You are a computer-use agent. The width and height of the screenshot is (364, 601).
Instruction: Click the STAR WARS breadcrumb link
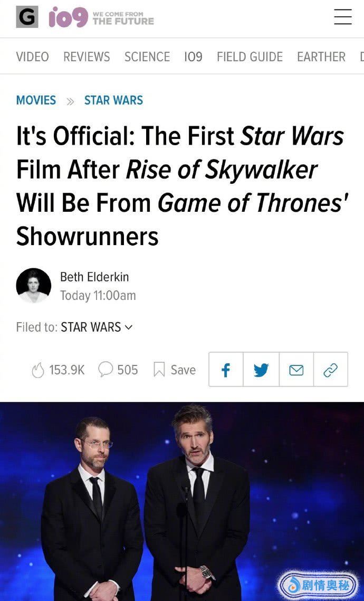tap(113, 100)
